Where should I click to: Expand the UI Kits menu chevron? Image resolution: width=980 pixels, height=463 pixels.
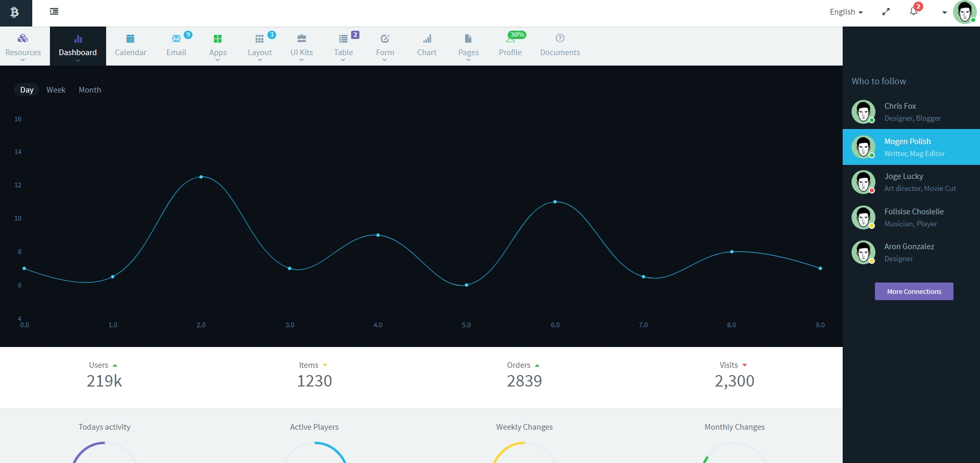click(302, 60)
